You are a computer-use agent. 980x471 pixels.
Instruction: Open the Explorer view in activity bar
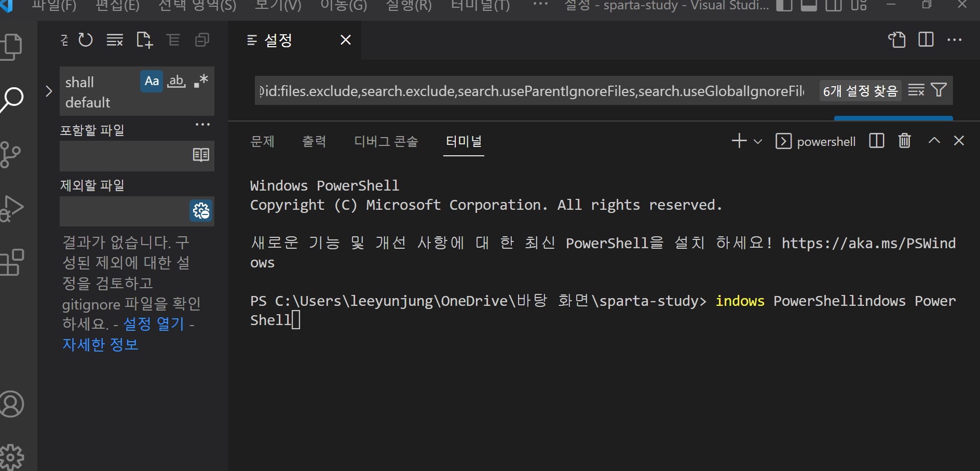pyautogui.click(x=11, y=47)
